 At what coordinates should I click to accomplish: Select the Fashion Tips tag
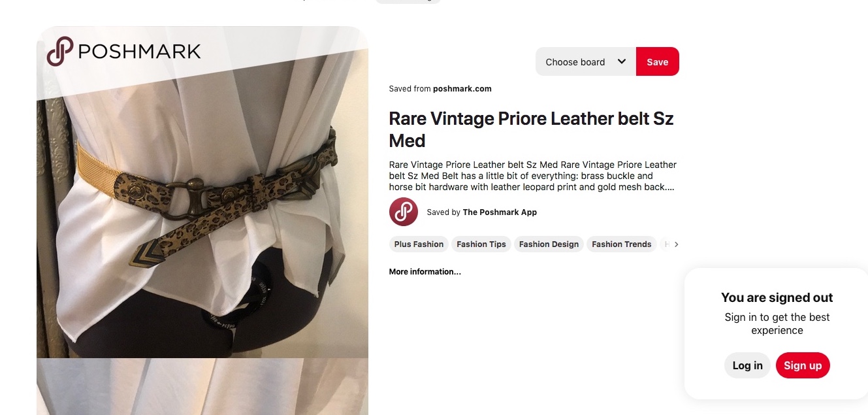click(x=481, y=244)
